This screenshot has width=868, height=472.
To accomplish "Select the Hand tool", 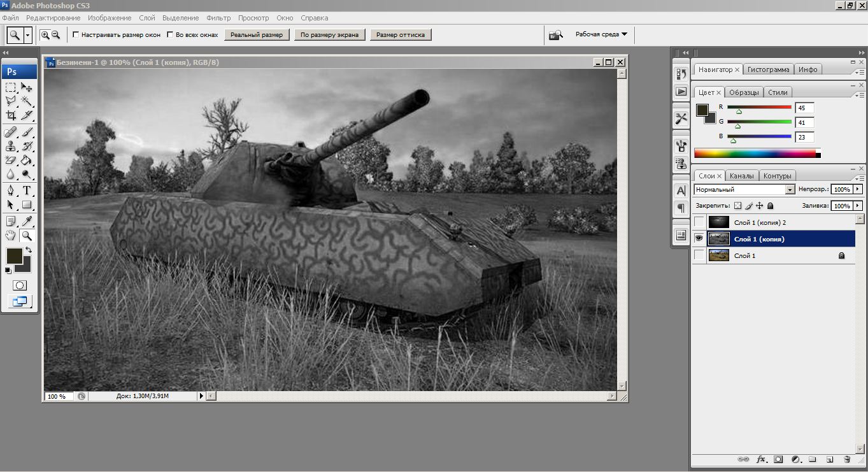I will [x=11, y=236].
